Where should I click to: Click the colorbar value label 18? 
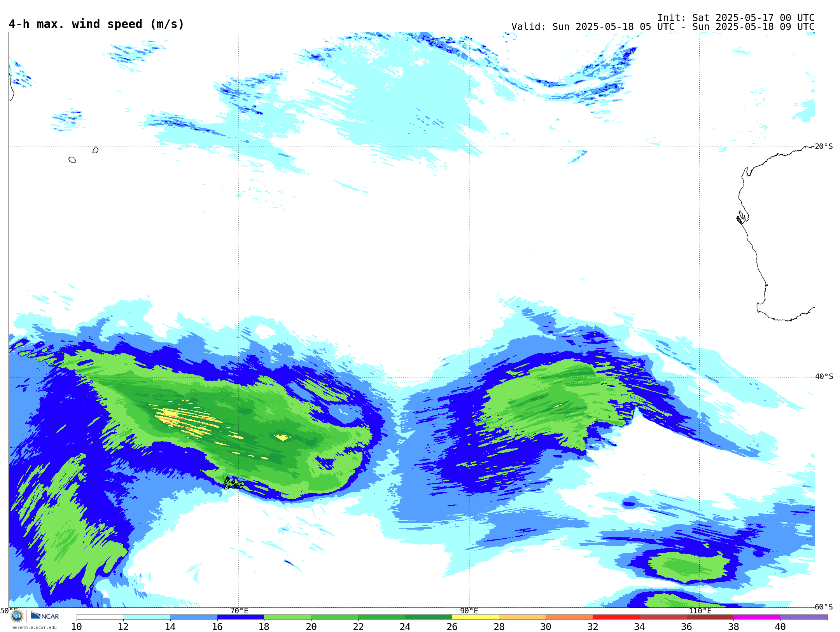264,627
